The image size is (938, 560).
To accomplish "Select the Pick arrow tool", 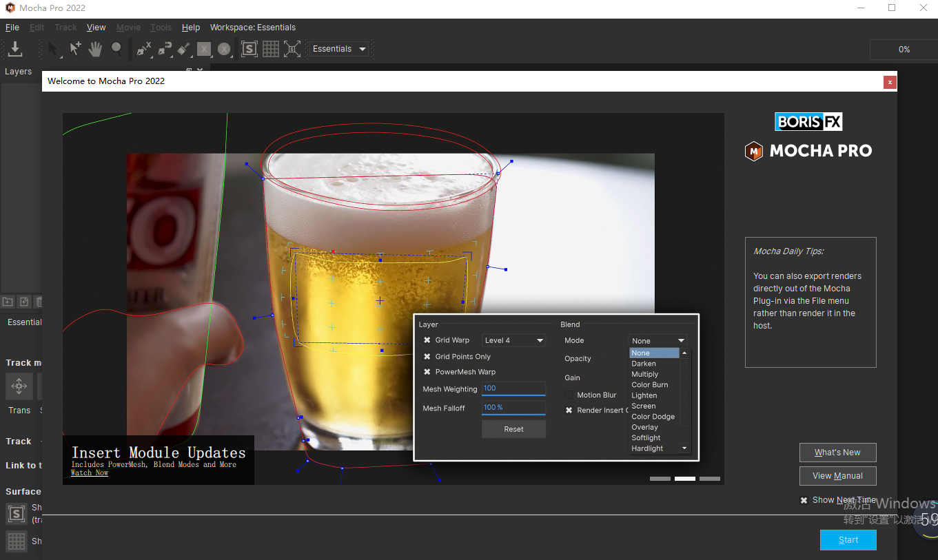I will [x=54, y=49].
